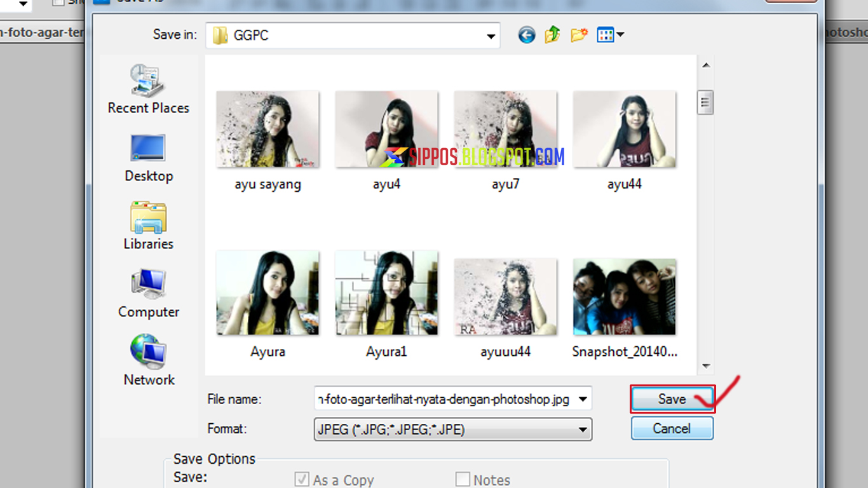This screenshot has width=868, height=488.
Task: Click the file list scroll down arrow
Action: (705, 367)
